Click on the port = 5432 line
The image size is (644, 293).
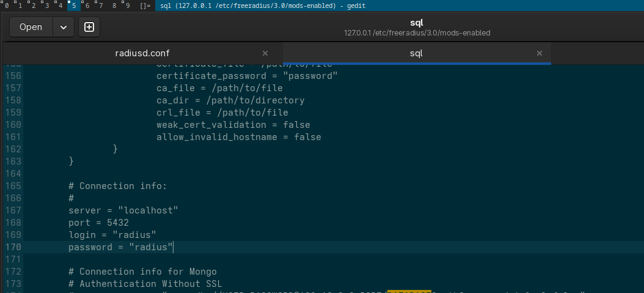click(x=98, y=223)
